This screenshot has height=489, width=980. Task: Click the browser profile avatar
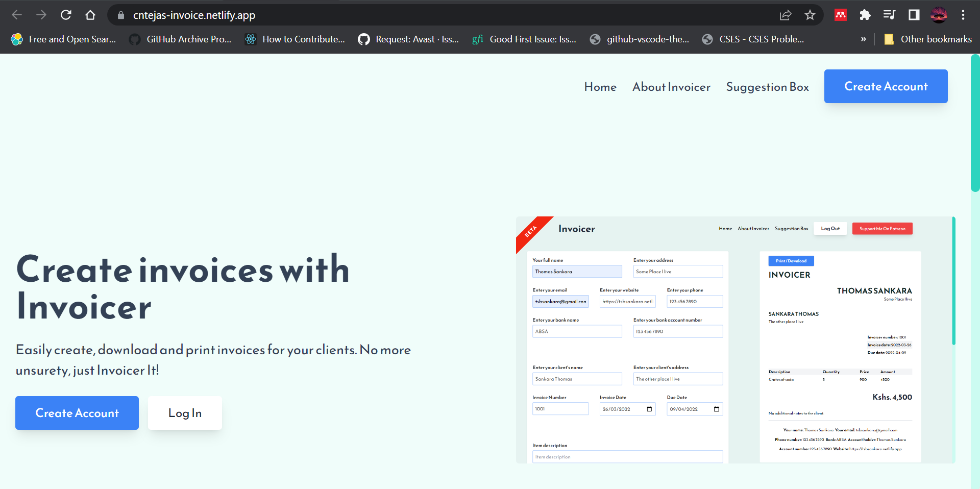click(x=939, y=15)
